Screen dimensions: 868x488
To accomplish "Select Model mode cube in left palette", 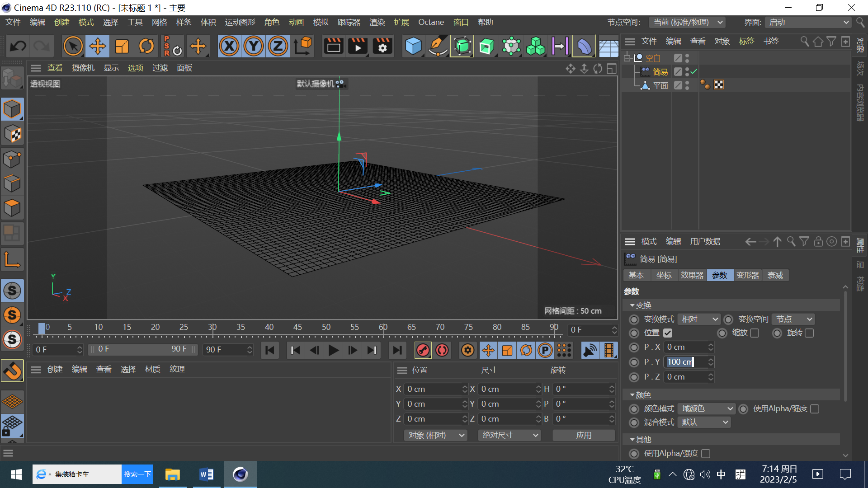I will [12, 109].
